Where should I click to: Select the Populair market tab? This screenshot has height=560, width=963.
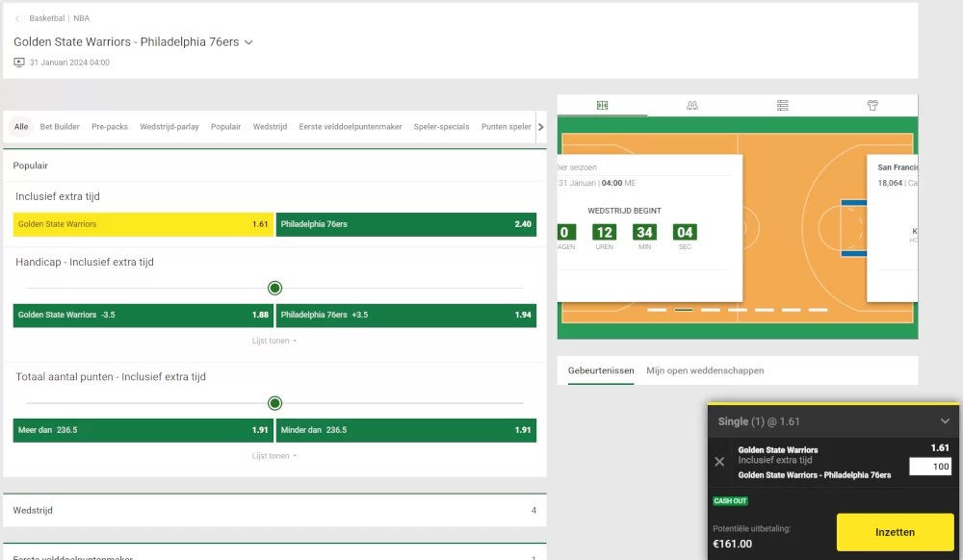point(225,127)
